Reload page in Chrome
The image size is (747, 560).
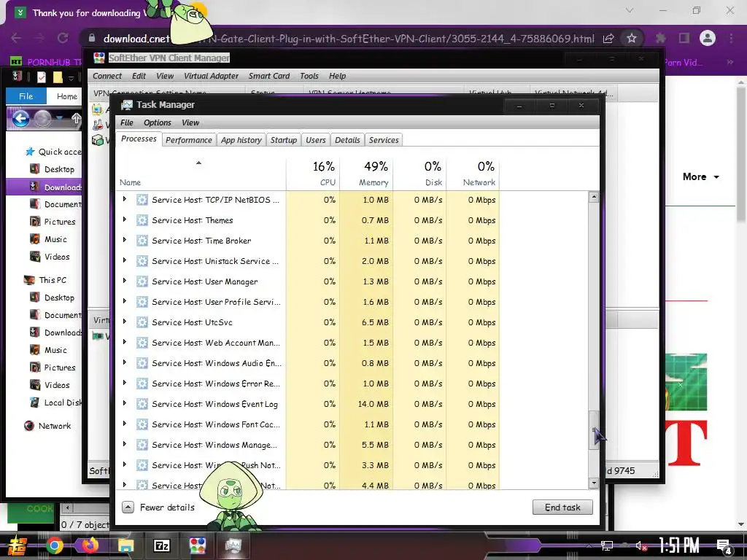click(63, 38)
